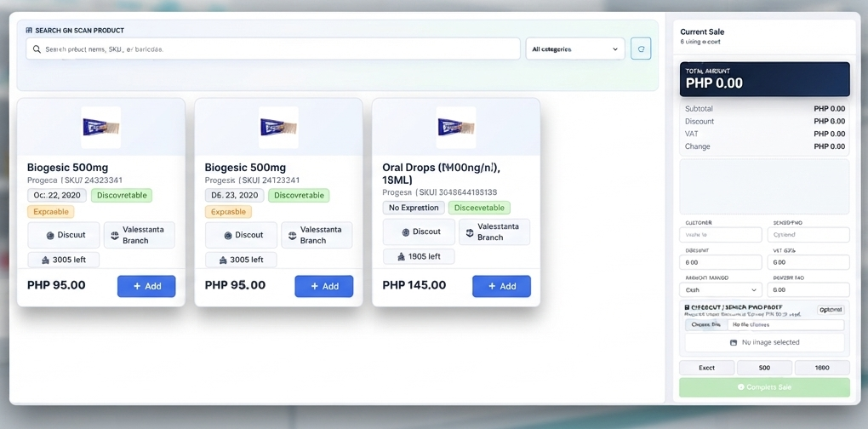Viewport: 868px width, 429px height.
Task: Click the Subtotal row
Action: tap(764, 108)
